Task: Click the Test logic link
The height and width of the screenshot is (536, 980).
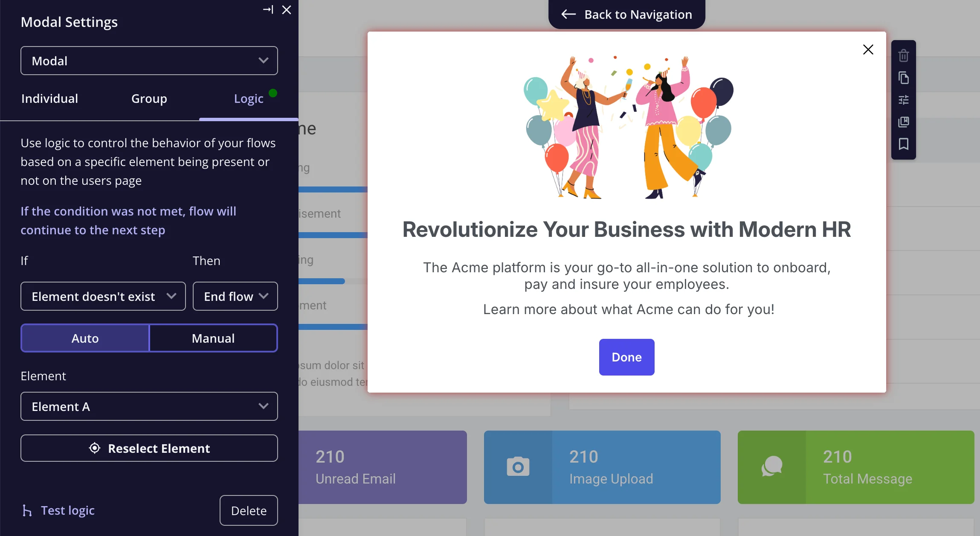Action: 58,510
